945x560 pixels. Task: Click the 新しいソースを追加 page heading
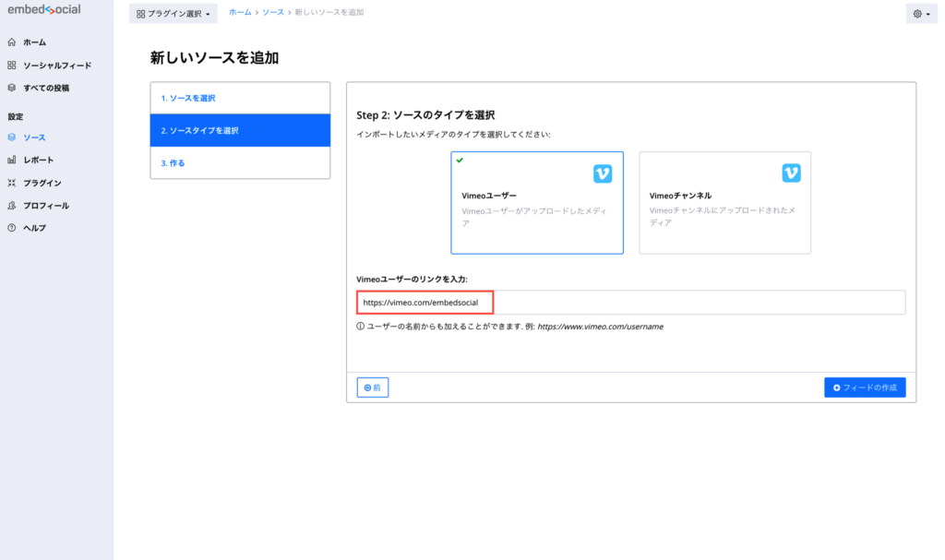214,58
